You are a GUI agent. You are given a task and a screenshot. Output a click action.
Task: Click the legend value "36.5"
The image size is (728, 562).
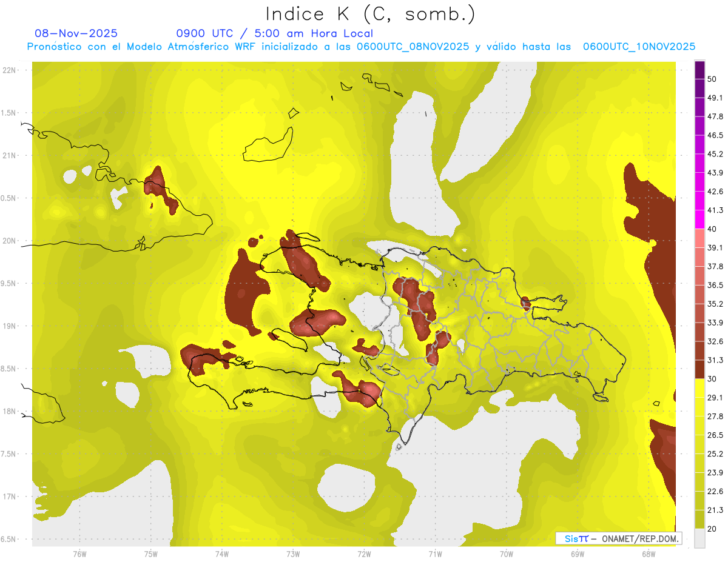715,285
